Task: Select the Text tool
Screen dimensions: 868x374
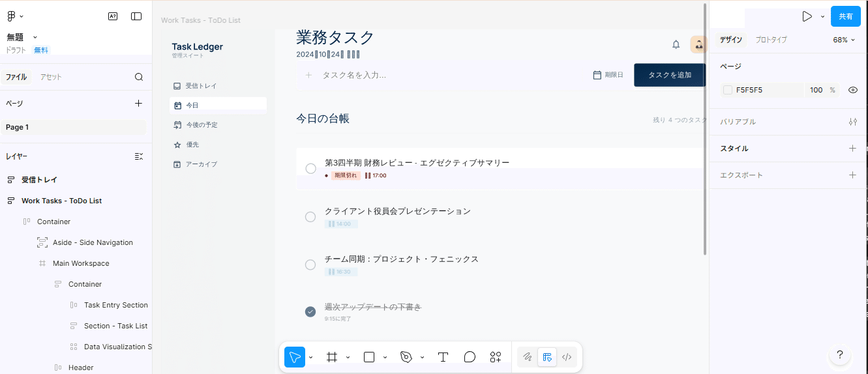Action: pyautogui.click(x=443, y=357)
